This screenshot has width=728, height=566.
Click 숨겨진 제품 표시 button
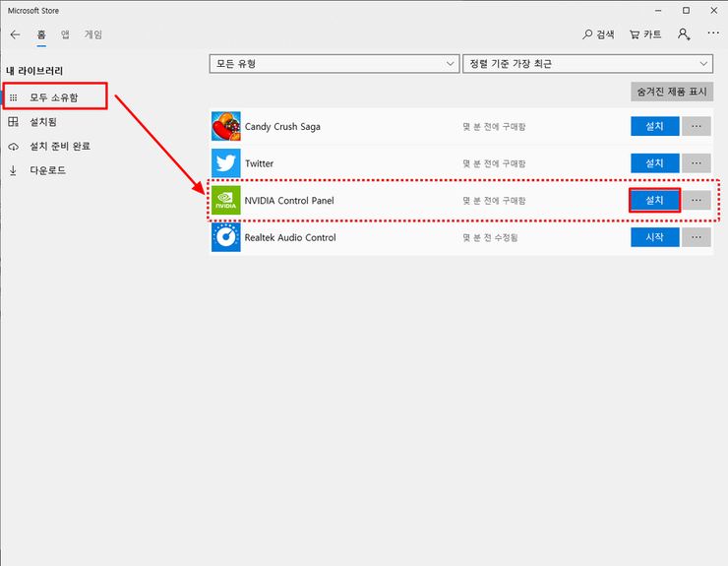(x=672, y=92)
